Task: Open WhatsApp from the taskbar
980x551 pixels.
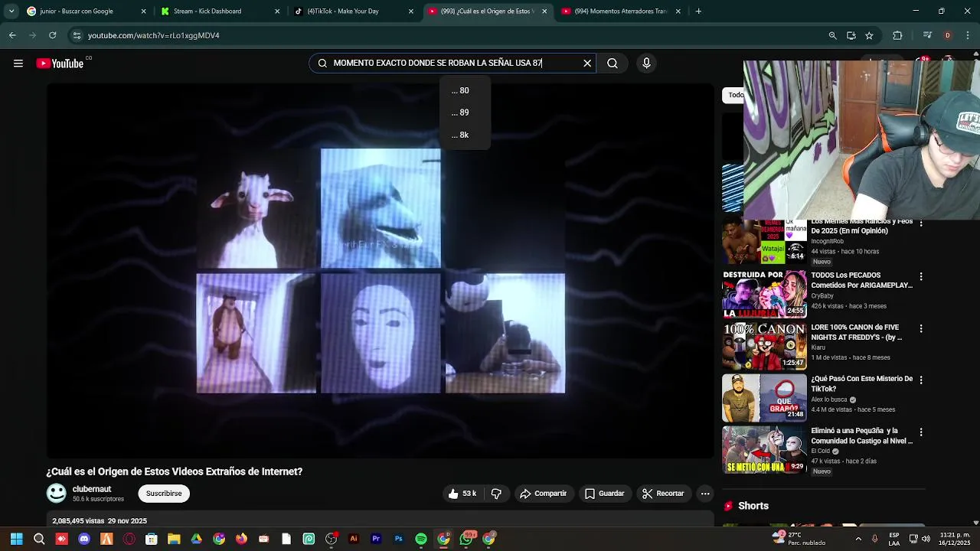Action: coord(466,539)
